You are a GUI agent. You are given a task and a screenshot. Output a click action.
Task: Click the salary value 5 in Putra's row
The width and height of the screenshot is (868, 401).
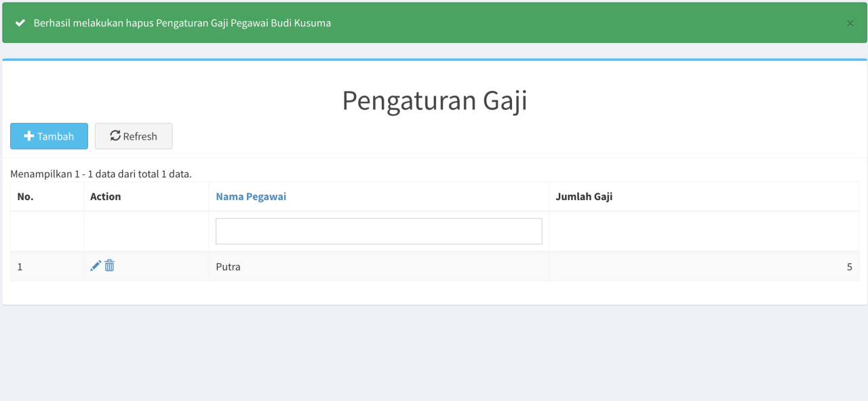pyautogui.click(x=849, y=267)
